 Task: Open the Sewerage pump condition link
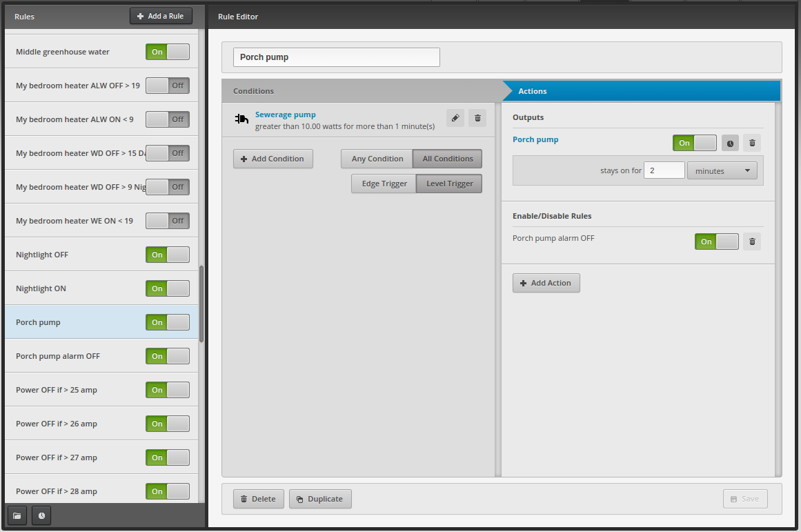[286, 115]
